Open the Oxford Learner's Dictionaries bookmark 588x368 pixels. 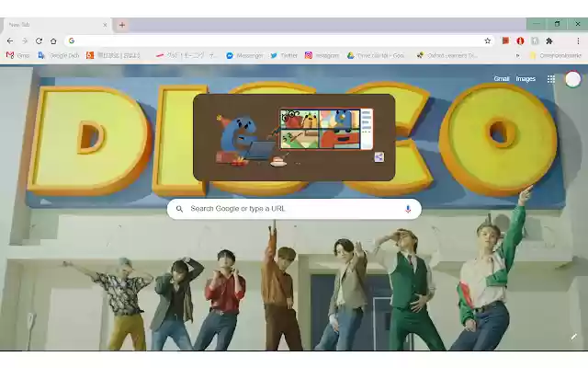[447, 55]
